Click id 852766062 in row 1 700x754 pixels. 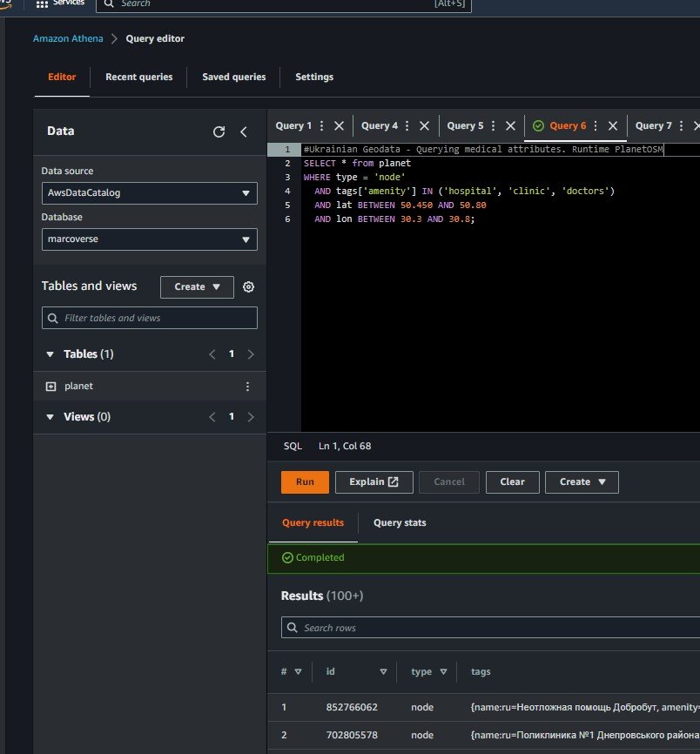click(352, 708)
